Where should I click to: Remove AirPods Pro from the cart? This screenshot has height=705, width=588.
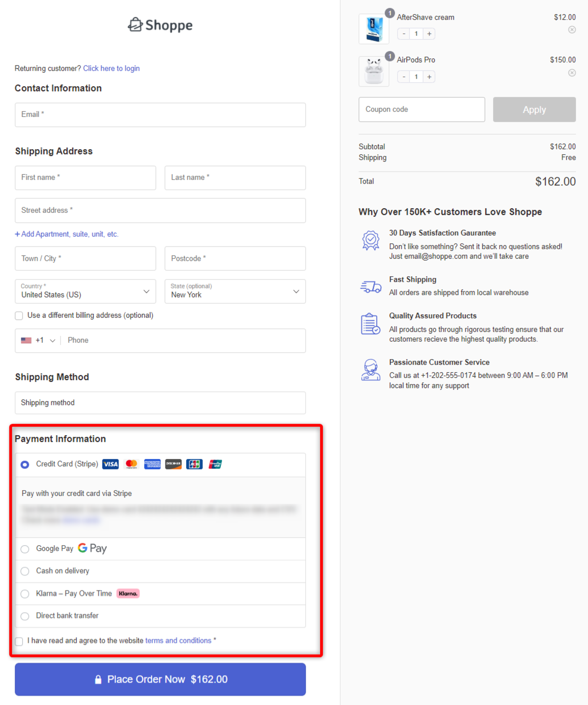571,73
